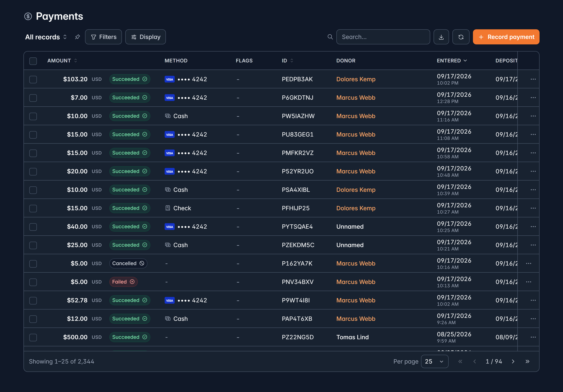
Task: Open donor Dolores Kemp on PEDPB3AK row
Action: 356,79
